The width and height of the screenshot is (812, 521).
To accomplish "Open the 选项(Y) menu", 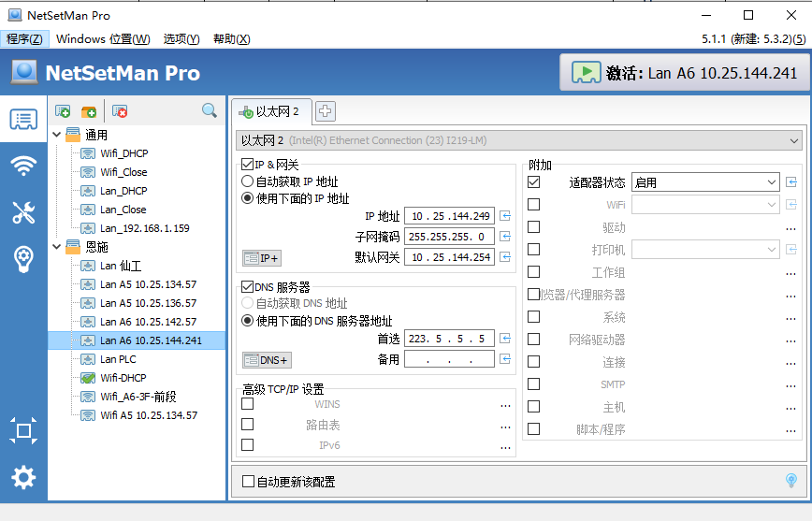I will [x=181, y=38].
